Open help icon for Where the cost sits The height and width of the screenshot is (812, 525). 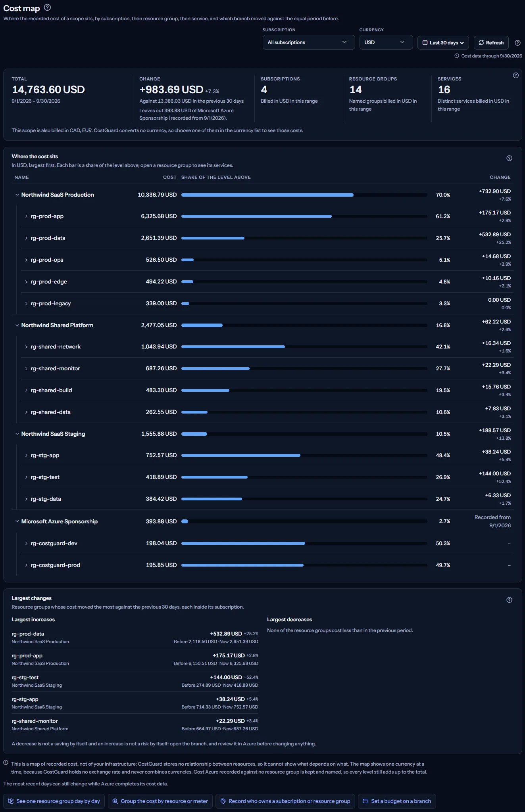510,158
